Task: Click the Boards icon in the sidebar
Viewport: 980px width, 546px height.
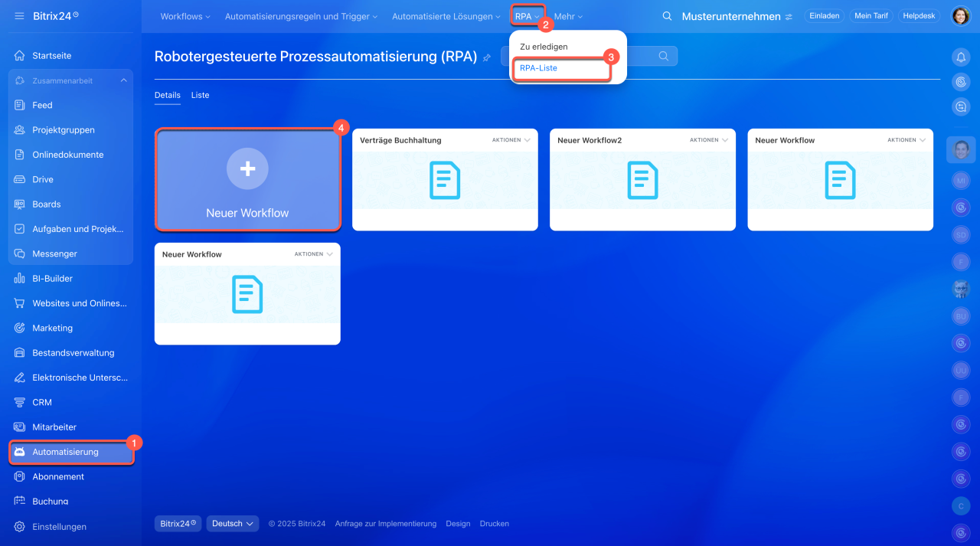Action: [20, 204]
